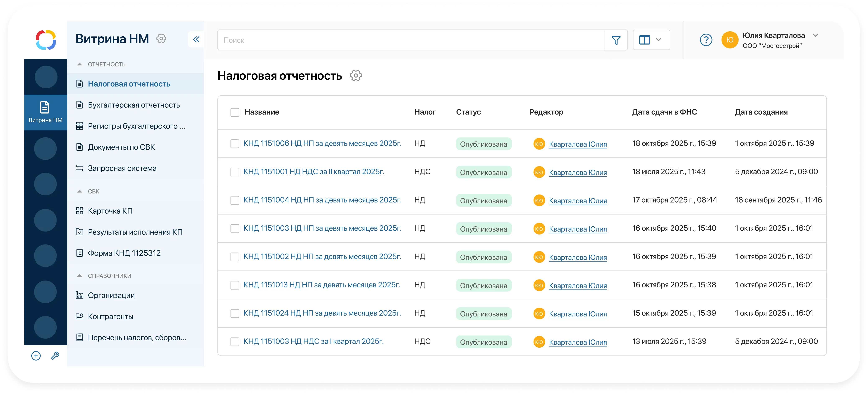Screen dimensions: 868x394
Task: Open Бухгалтерская отчетность menu item
Action: click(134, 105)
